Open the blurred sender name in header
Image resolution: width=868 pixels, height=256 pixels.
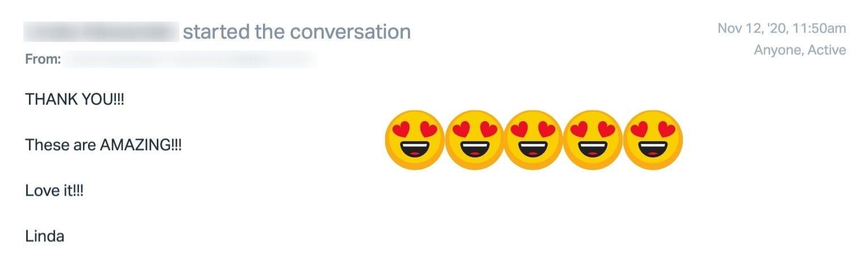click(x=101, y=32)
